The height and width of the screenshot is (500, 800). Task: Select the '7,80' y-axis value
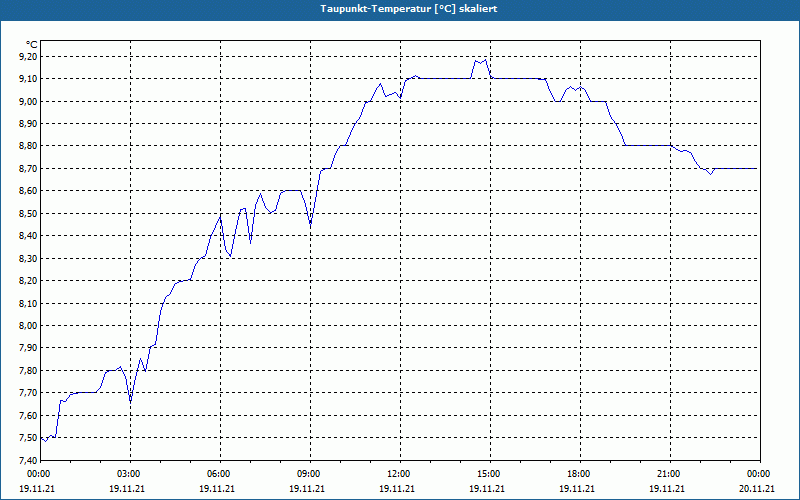tap(29, 370)
